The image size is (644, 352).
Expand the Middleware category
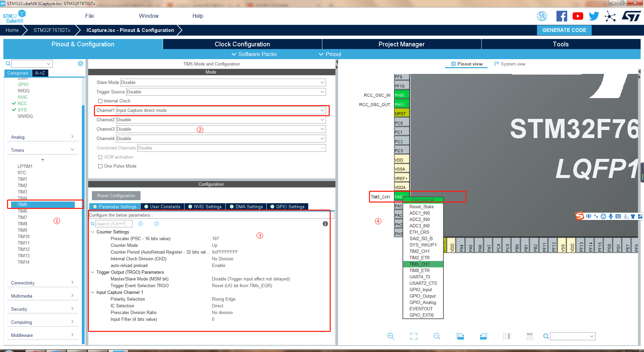click(x=43, y=335)
